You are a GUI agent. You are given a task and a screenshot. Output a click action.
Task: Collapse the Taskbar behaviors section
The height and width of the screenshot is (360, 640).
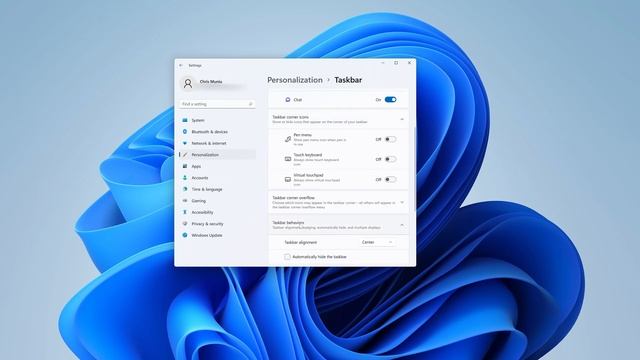402,225
